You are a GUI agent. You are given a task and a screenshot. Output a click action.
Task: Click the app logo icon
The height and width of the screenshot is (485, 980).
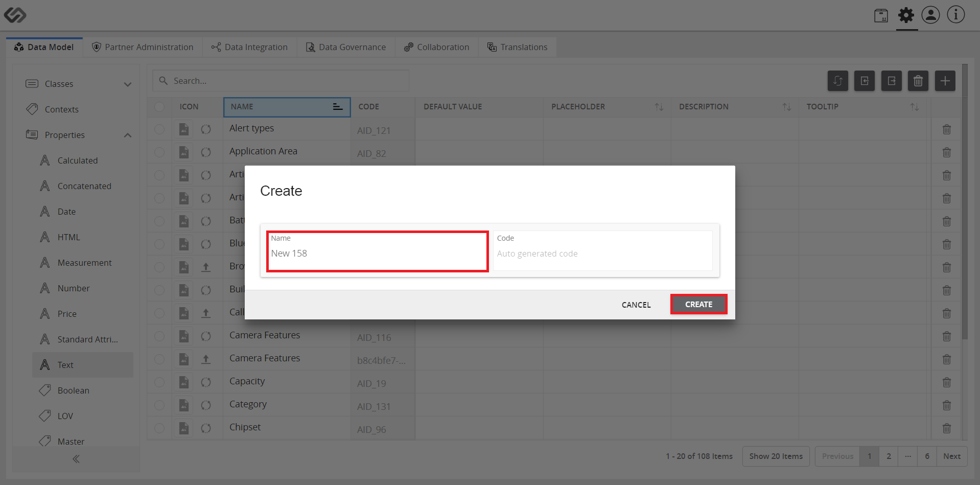pos(15,15)
